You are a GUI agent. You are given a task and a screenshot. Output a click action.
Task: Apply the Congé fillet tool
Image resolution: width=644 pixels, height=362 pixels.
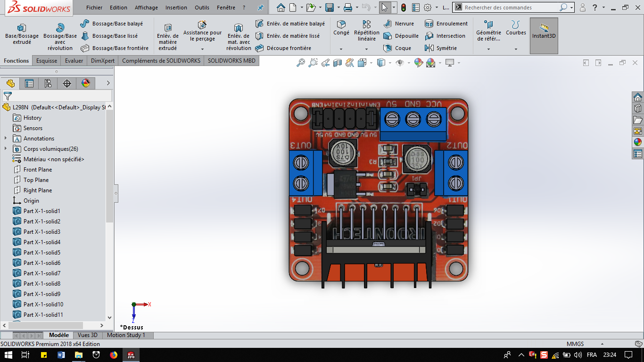[341, 28]
